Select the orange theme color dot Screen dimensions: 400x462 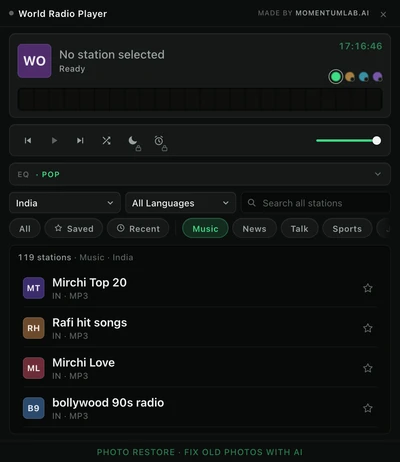(x=350, y=77)
